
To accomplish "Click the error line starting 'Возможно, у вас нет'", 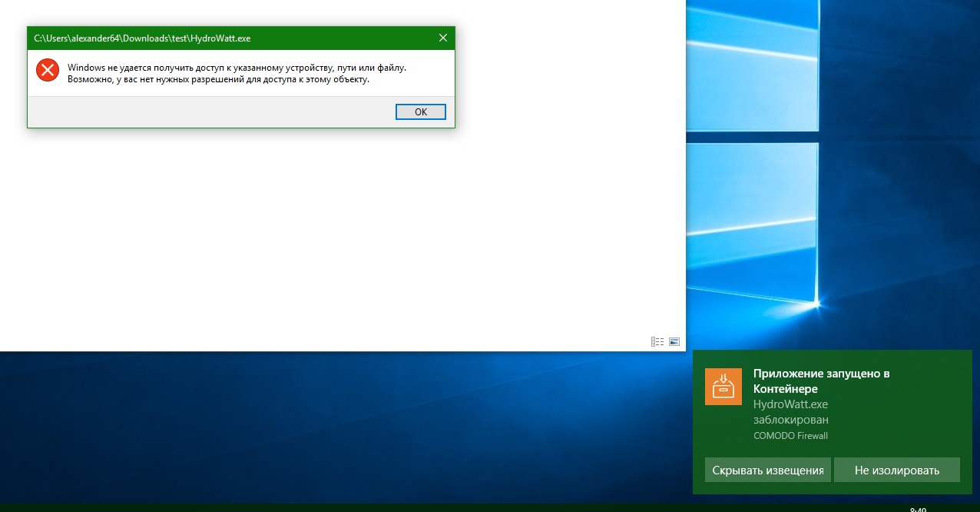I will click(x=219, y=79).
